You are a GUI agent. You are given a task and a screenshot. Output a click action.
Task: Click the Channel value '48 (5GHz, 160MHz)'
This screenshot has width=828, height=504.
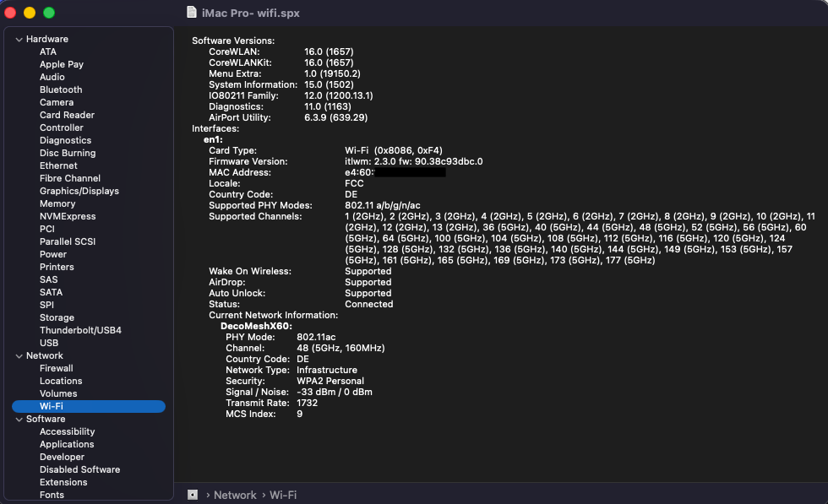pyautogui.click(x=340, y=349)
